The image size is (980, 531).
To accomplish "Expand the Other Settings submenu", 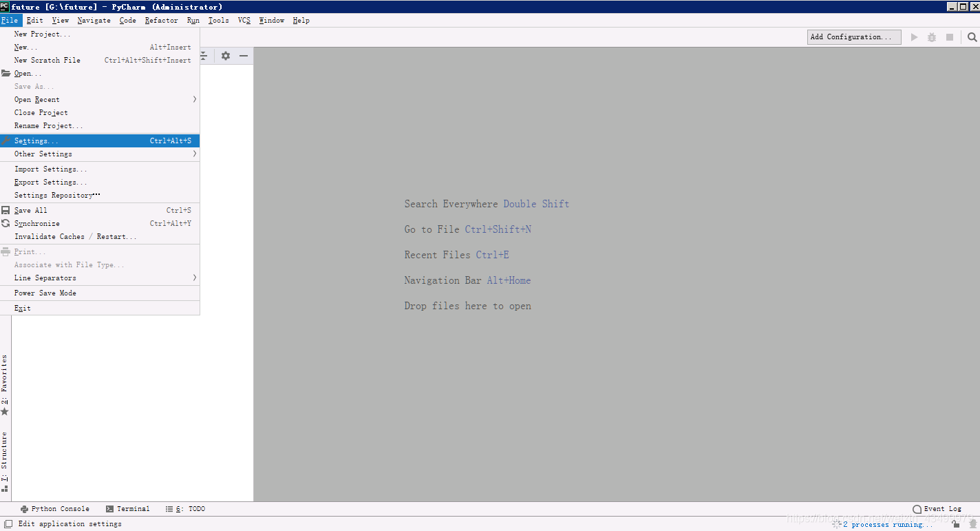I will pos(100,154).
